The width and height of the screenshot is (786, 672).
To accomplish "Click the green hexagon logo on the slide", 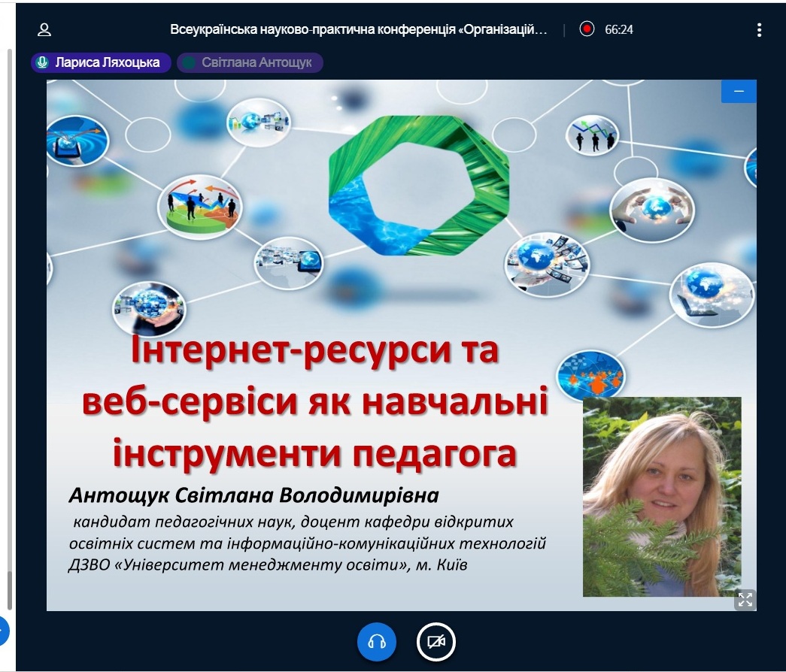I will 418,183.
